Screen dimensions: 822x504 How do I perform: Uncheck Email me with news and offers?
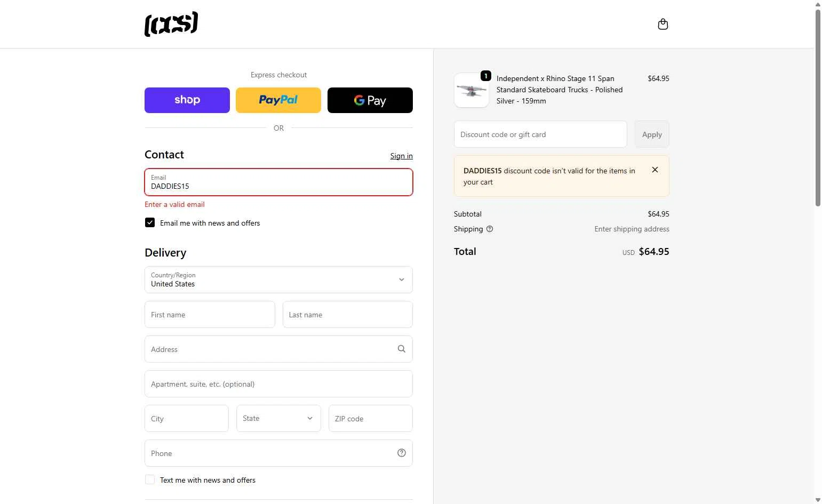tap(150, 222)
